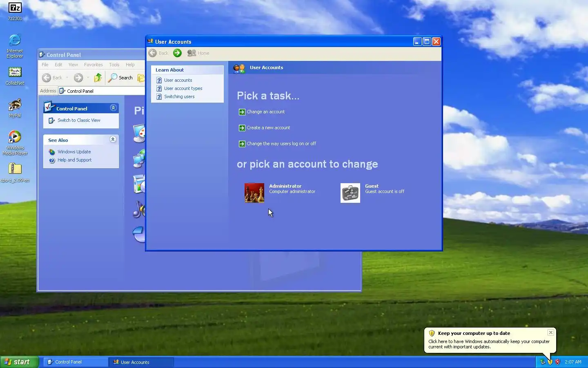The height and width of the screenshot is (368, 588).
Task: Click the yellow shield Automatic Updates tray icon
Action: (550, 362)
